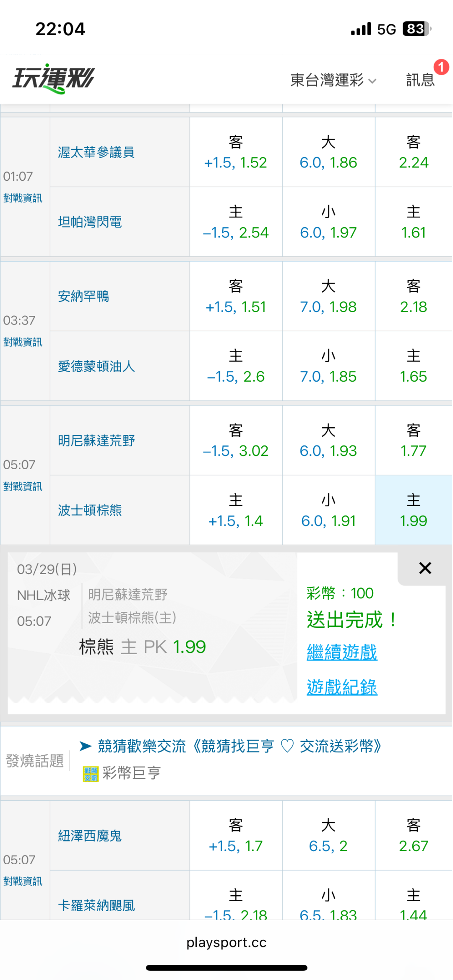
Task: Open the 競猜歡樂交流 hot topic post
Action: (x=240, y=746)
